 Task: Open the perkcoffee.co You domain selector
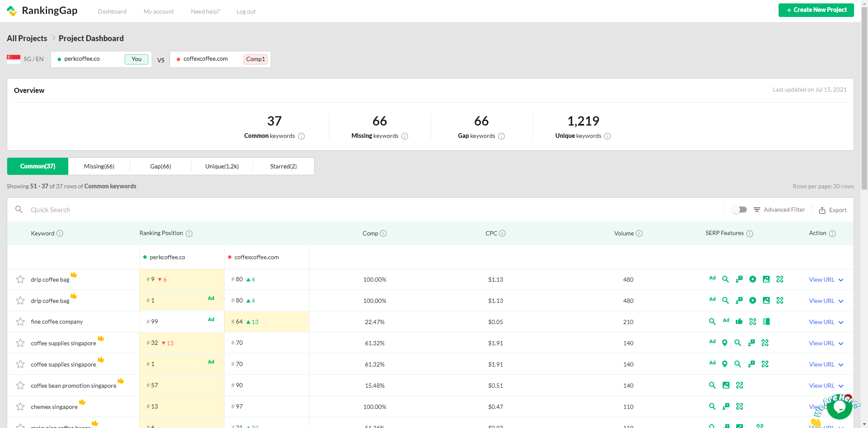(101, 59)
